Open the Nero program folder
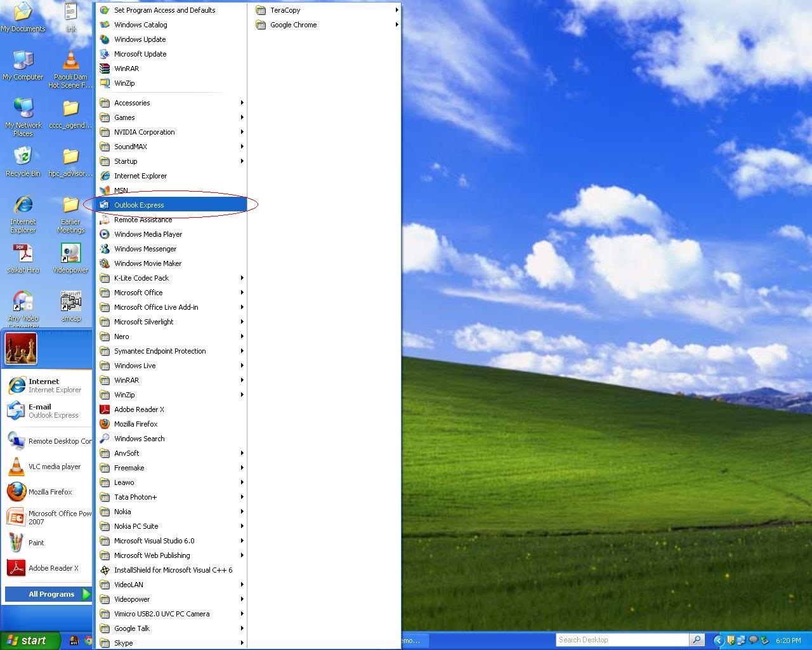812x650 pixels. pyautogui.click(x=172, y=336)
